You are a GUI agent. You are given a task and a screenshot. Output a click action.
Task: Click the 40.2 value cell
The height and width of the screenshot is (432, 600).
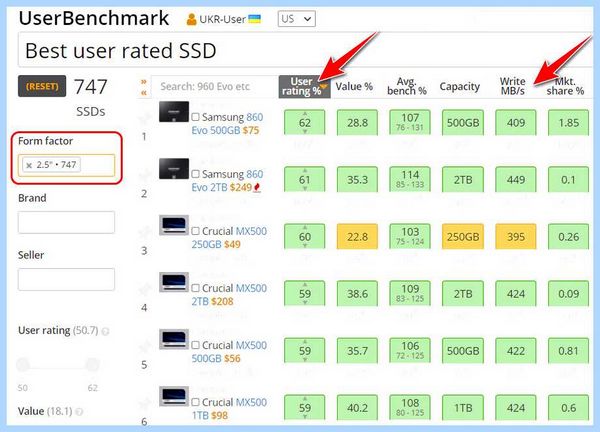click(x=357, y=408)
